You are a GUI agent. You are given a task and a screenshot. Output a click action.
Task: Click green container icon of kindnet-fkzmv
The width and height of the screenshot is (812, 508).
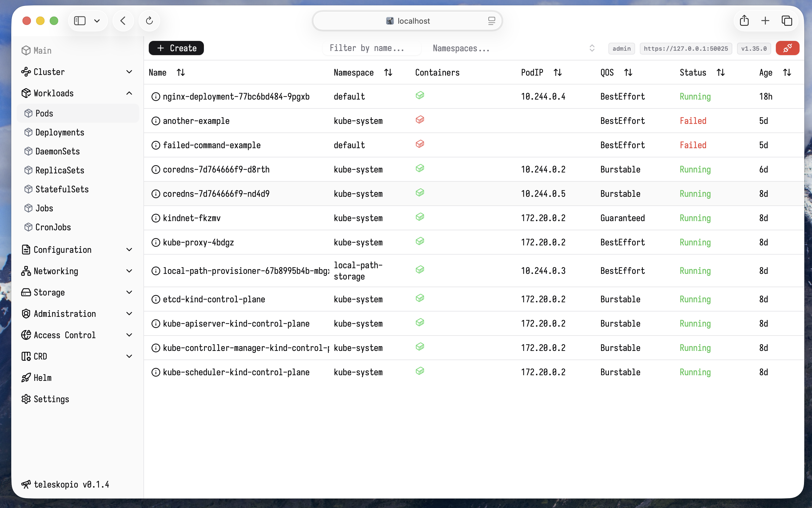[x=420, y=217]
